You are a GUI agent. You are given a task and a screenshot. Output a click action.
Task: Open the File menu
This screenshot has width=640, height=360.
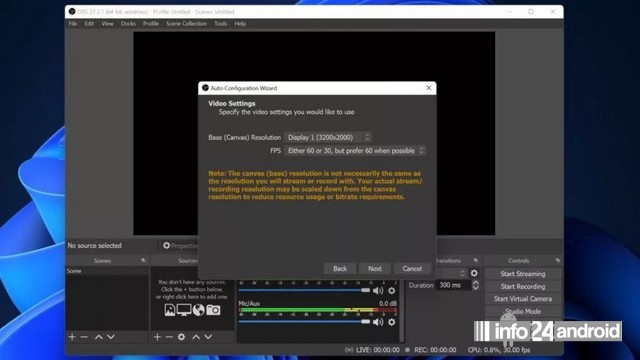click(73, 24)
